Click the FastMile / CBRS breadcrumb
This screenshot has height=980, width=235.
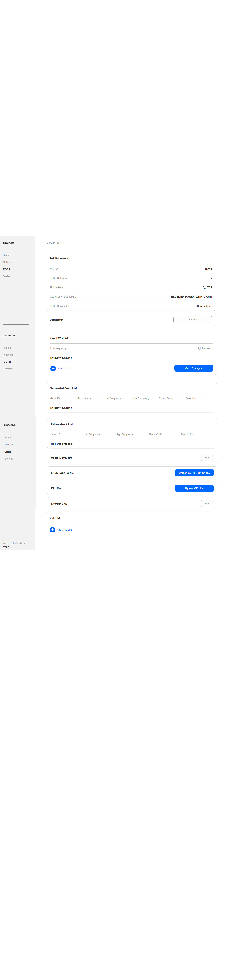point(55,243)
